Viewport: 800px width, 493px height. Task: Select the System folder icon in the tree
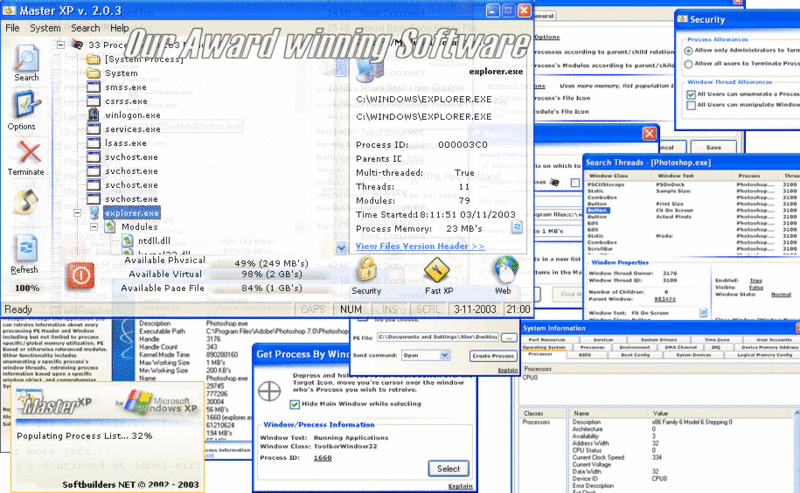coord(93,73)
